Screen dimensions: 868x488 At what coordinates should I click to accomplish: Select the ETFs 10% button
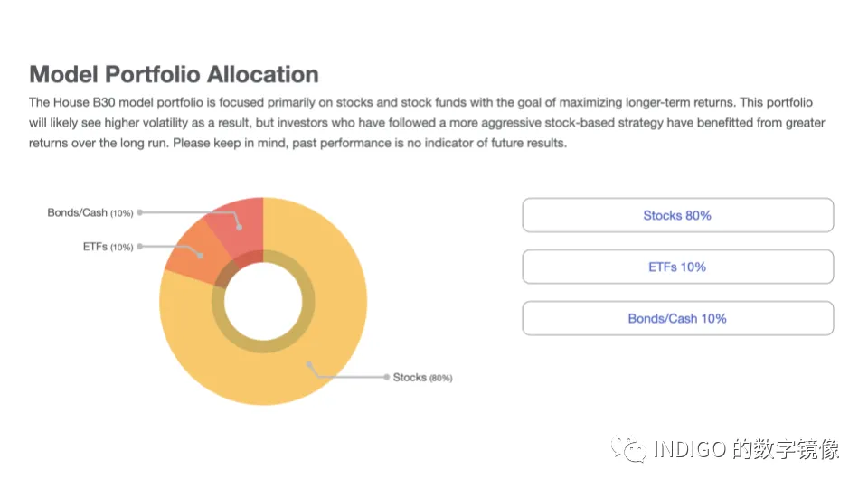coord(677,267)
